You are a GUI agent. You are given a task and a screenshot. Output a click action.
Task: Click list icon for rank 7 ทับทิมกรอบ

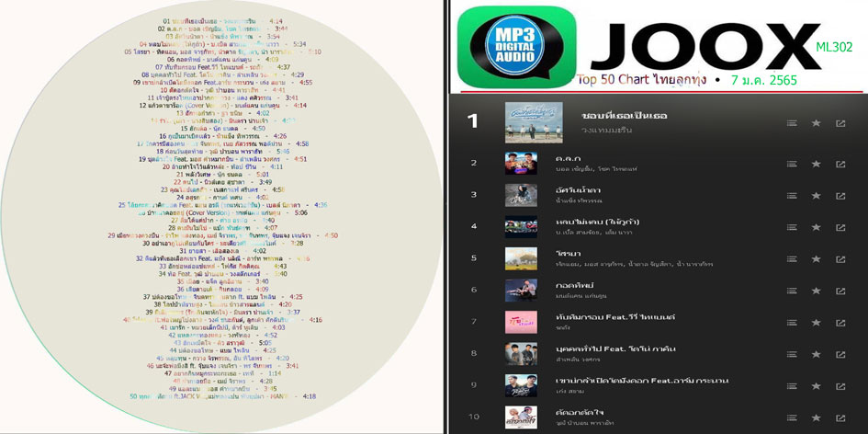point(792,322)
